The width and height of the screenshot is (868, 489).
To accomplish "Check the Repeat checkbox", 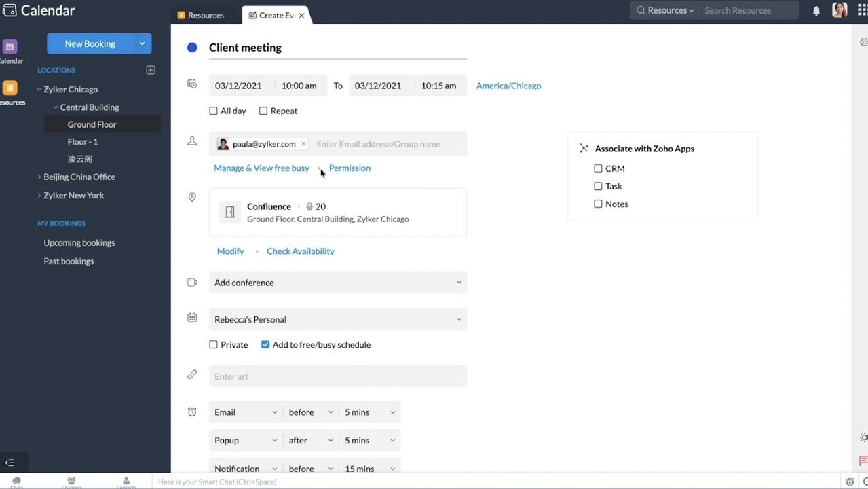I will 263,111.
